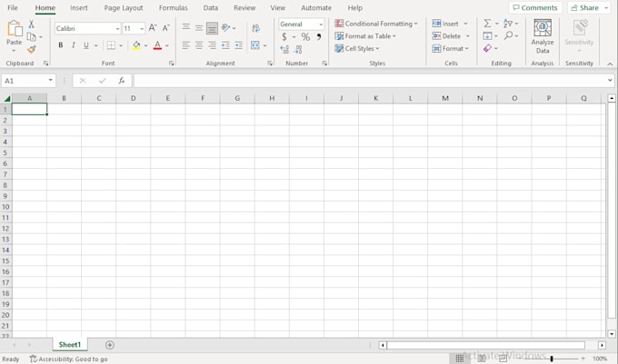Open Sort & Filter icon
Screen dimensions: 618x364
[x=508, y=24]
